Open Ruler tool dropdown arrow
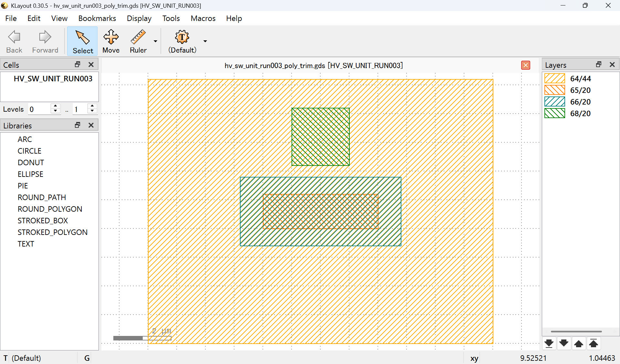The image size is (620, 364). (x=155, y=41)
